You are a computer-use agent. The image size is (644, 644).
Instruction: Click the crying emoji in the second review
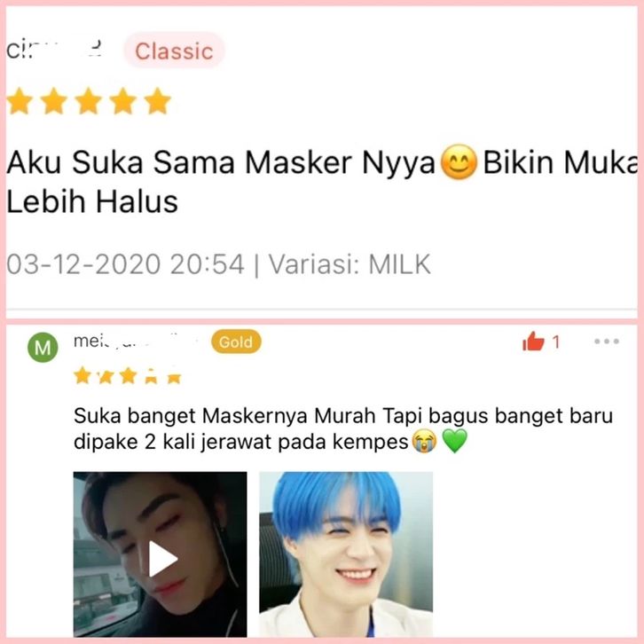coord(424,442)
